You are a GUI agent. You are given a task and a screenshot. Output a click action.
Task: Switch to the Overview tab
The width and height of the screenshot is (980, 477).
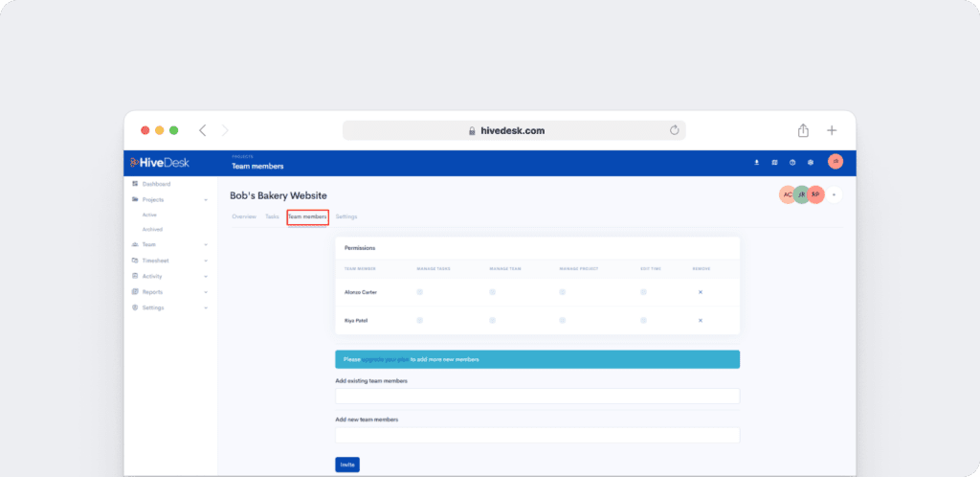(x=244, y=217)
